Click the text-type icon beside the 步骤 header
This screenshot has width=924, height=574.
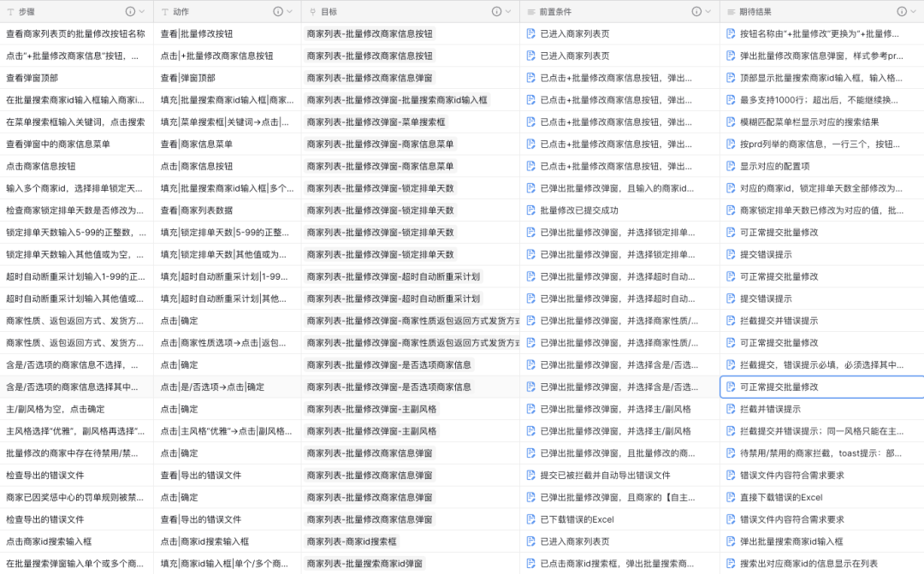(x=10, y=12)
